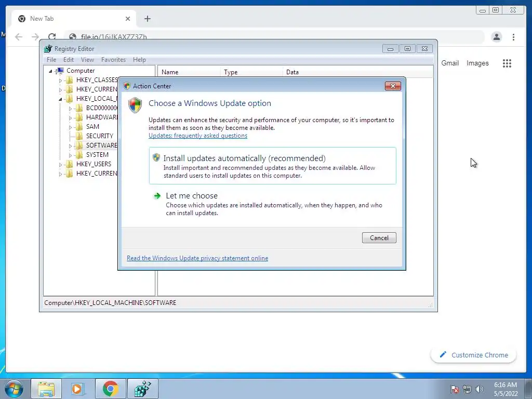This screenshot has width=532, height=399.
Task: Expand the SOFTWARE key arrow
Action: pos(70,146)
